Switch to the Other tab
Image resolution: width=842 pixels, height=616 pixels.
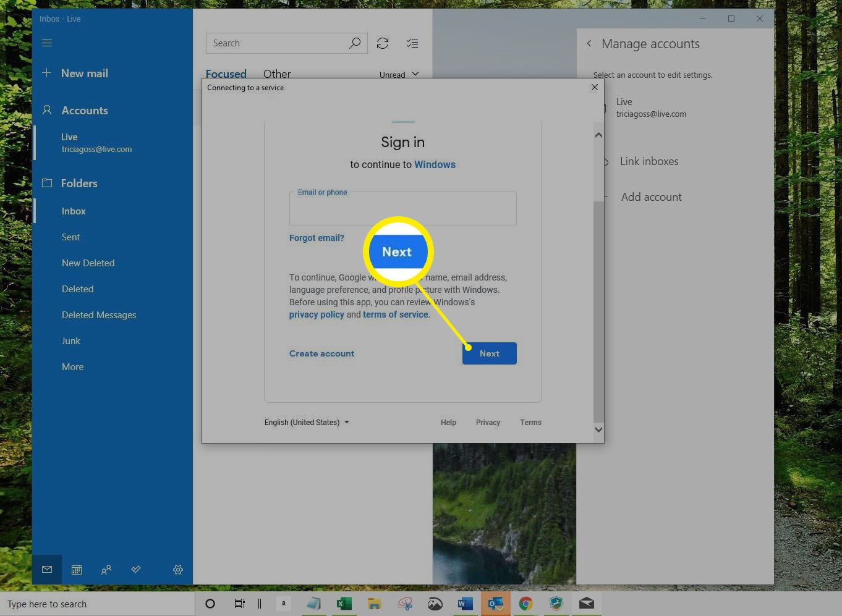(x=277, y=74)
